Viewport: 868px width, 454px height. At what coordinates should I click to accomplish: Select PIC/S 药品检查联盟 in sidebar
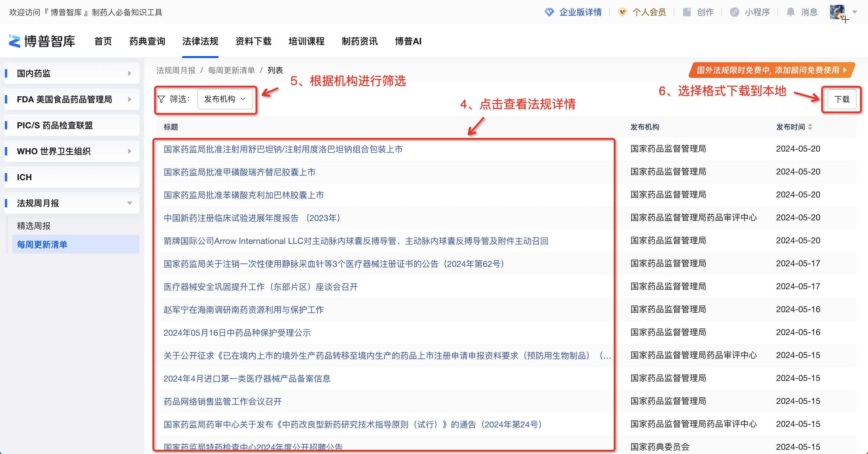[x=72, y=125]
